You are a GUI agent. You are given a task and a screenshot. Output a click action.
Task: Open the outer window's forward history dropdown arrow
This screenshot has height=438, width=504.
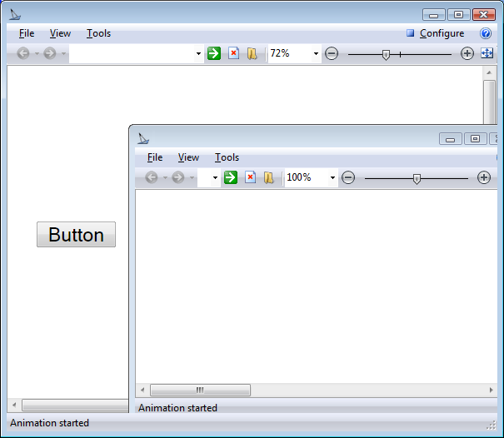[x=63, y=53]
